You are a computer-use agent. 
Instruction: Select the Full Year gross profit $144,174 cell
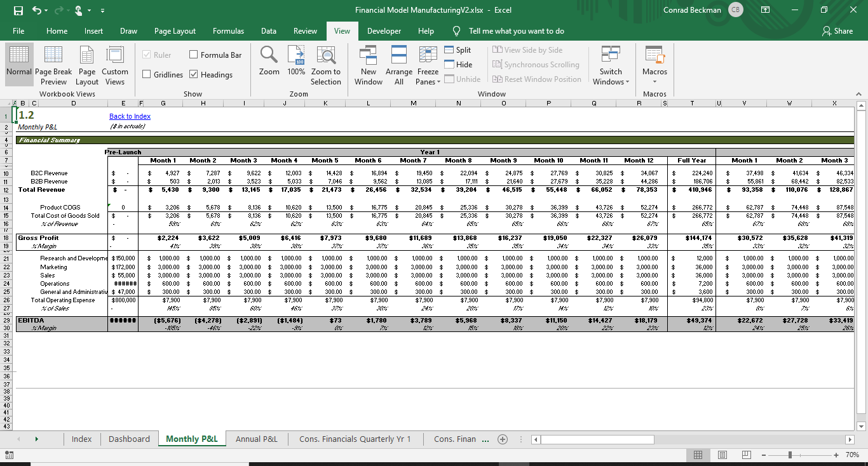tap(691, 237)
